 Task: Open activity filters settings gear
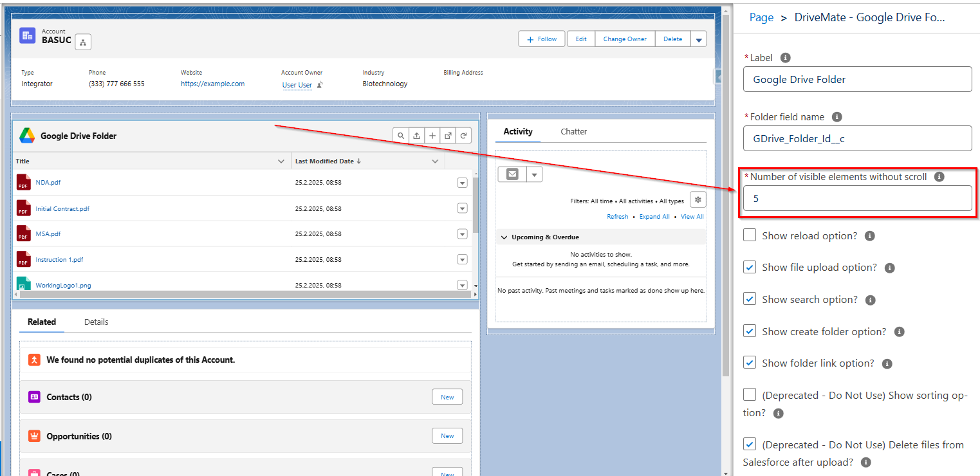click(x=698, y=199)
